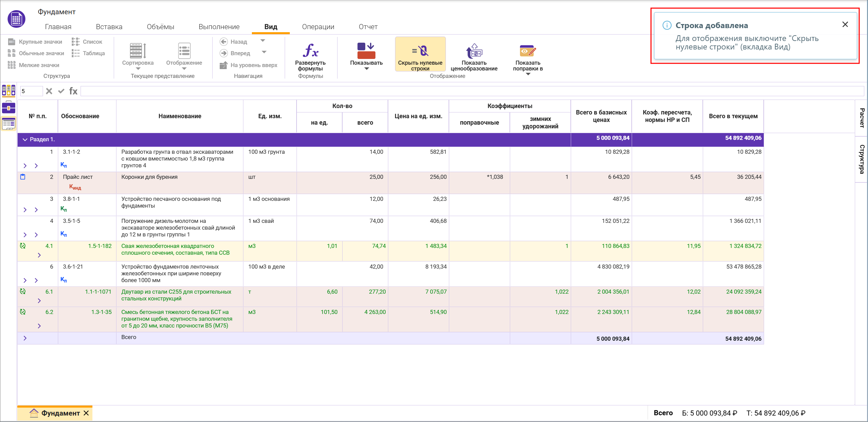Open the briefcase icon in left sidebar
This screenshot has height=422, width=868.
[x=8, y=107]
